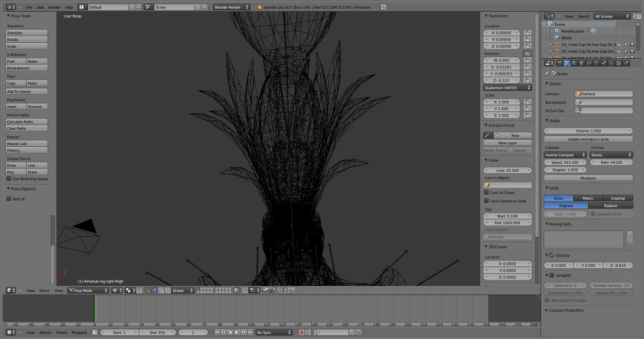The image size is (644, 339).
Task: Jump to the timeline end frame button
Action: pyautogui.click(x=250, y=332)
